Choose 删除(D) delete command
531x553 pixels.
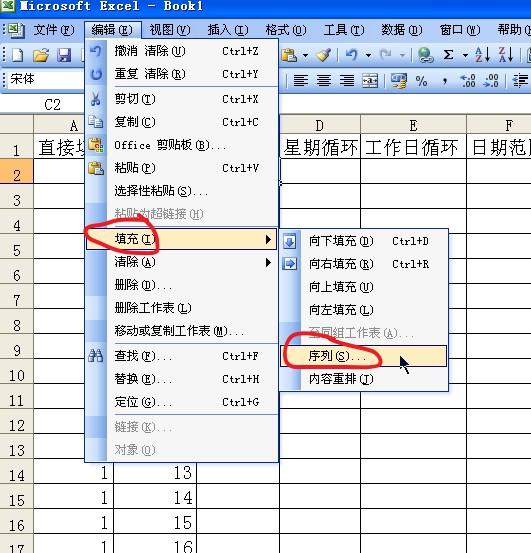(181, 285)
